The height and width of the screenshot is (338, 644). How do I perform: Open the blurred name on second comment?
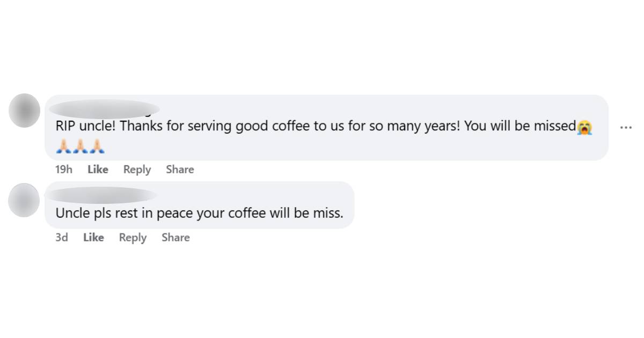(x=102, y=195)
